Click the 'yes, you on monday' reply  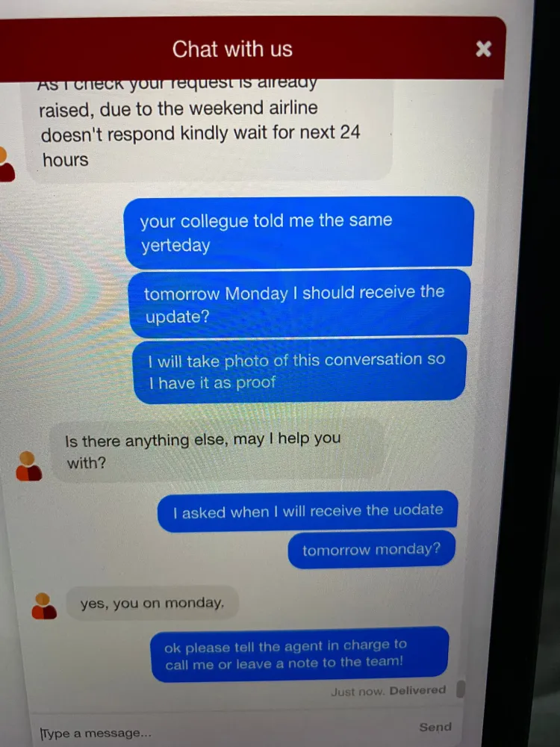tap(152, 603)
